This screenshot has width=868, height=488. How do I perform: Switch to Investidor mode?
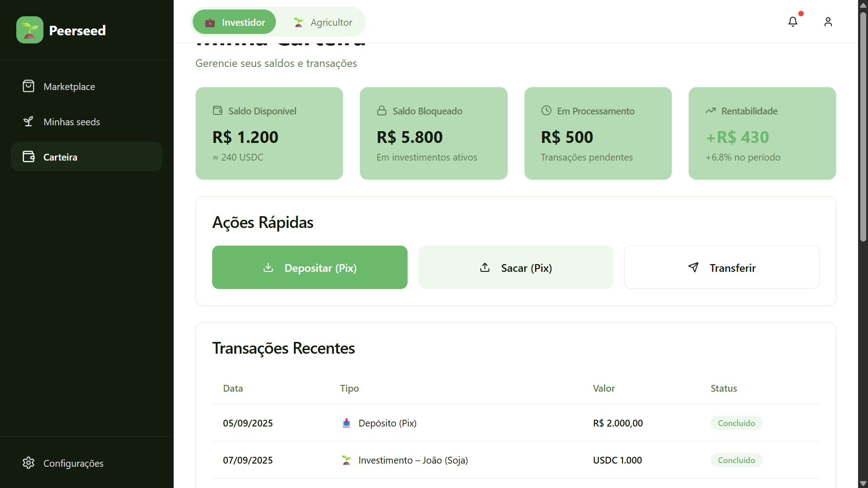tap(234, 22)
